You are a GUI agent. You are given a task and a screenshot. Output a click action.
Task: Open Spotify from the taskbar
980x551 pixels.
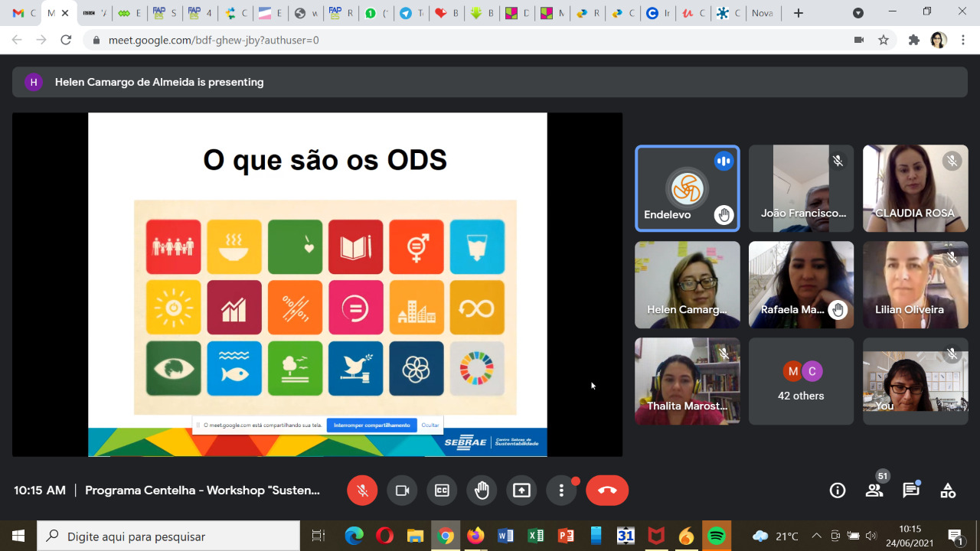[717, 536]
